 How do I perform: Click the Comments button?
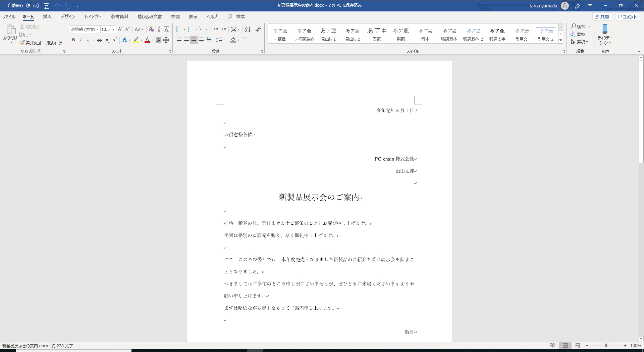pyautogui.click(x=628, y=16)
